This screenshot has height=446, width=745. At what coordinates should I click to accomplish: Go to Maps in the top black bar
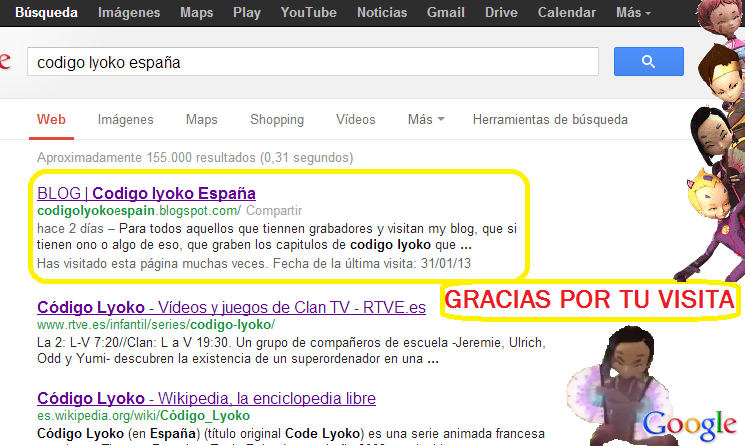point(196,12)
